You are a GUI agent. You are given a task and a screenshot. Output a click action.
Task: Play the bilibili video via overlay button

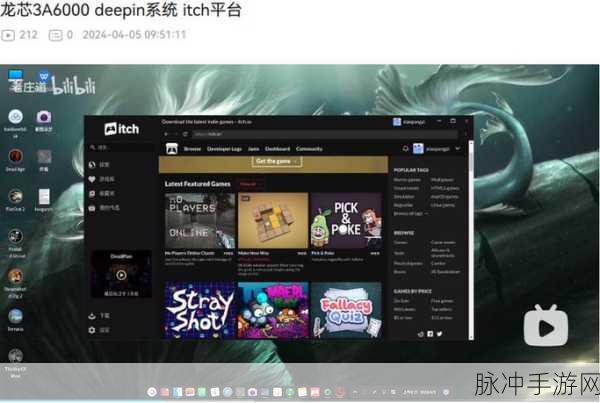[546, 326]
